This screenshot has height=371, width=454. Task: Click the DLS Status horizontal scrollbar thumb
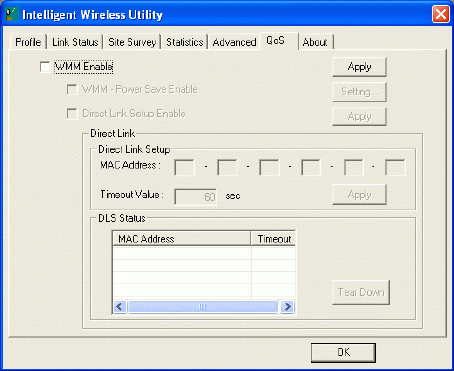click(x=203, y=306)
